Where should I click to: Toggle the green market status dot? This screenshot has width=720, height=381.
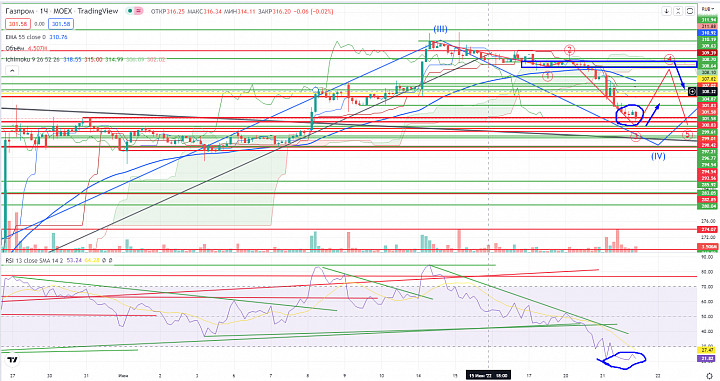click(131, 11)
